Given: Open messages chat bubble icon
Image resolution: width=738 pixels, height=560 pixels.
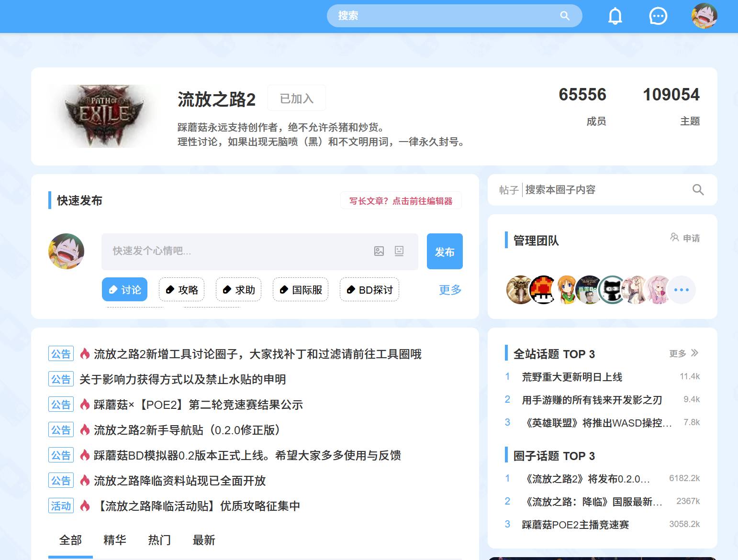Looking at the screenshot, I should pyautogui.click(x=658, y=16).
